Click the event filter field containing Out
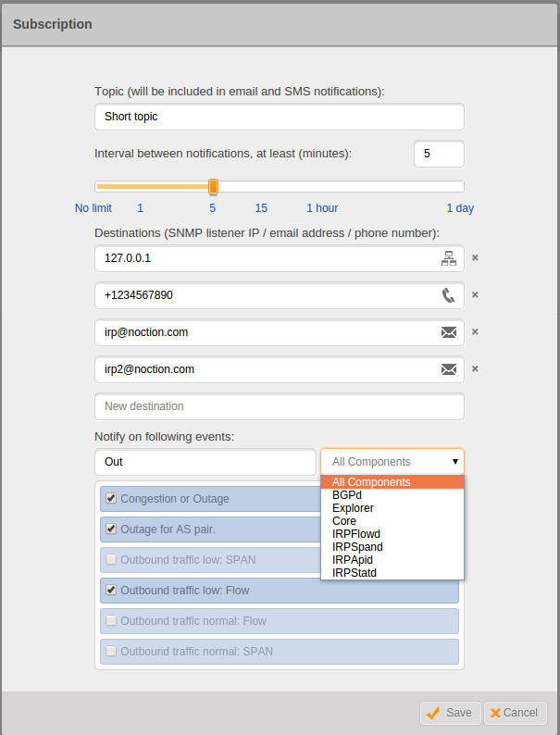560x735 pixels. coord(205,462)
